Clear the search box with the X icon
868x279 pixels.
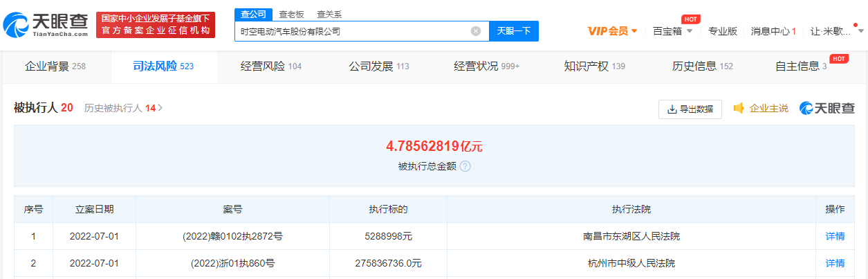click(x=476, y=31)
